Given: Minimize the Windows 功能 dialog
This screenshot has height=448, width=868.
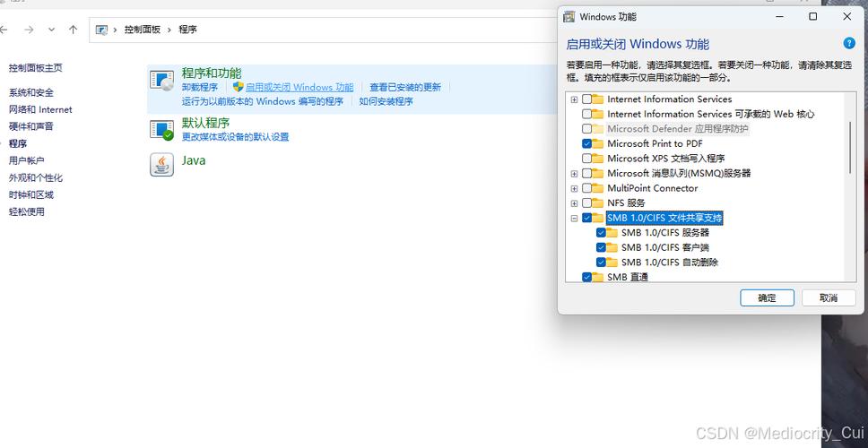Looking at the screenshot, I should [779, 17].
